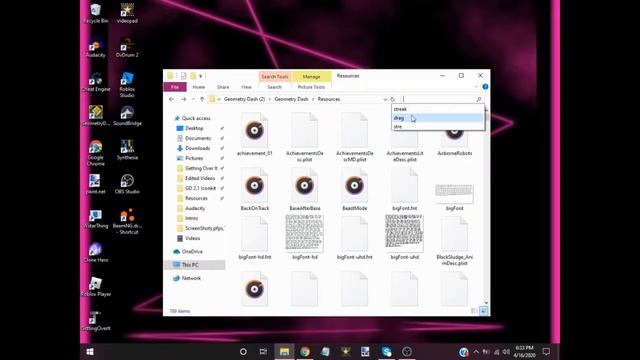This screenshot has height=360, width=640.
Task: Open the Cheat Engine desktop shortcut
Action: pyautogui.click(x=96, y=82)
